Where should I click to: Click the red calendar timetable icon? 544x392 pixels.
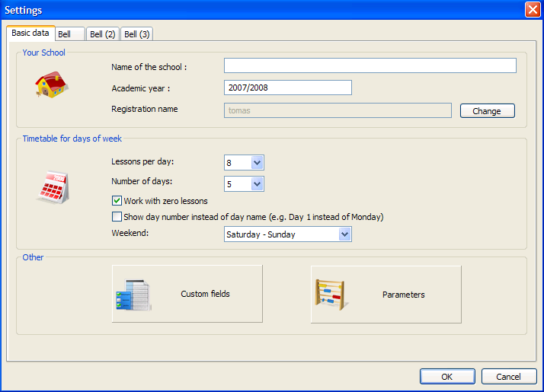click(x=53, y=187)
